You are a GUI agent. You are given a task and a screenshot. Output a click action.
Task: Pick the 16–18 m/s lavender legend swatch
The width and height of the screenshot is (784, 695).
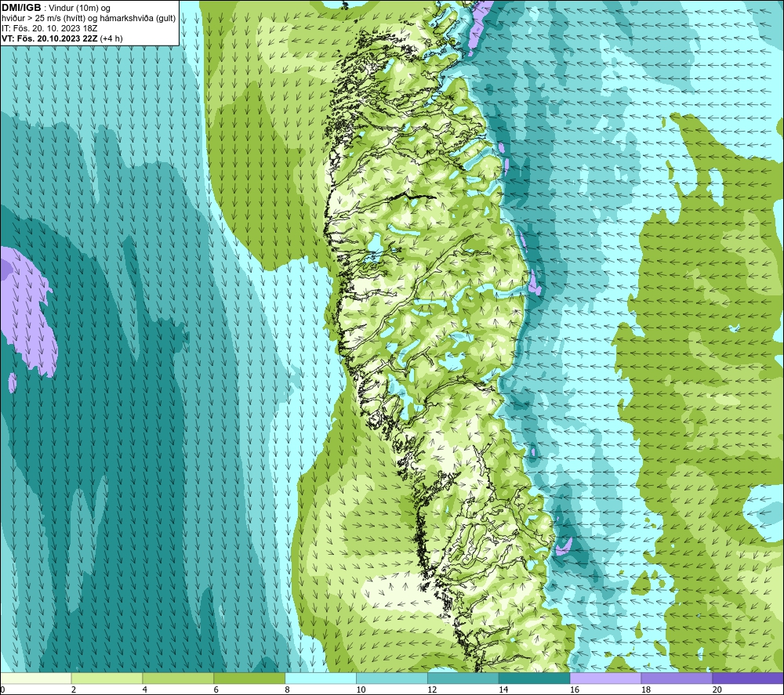click(605, 678)
